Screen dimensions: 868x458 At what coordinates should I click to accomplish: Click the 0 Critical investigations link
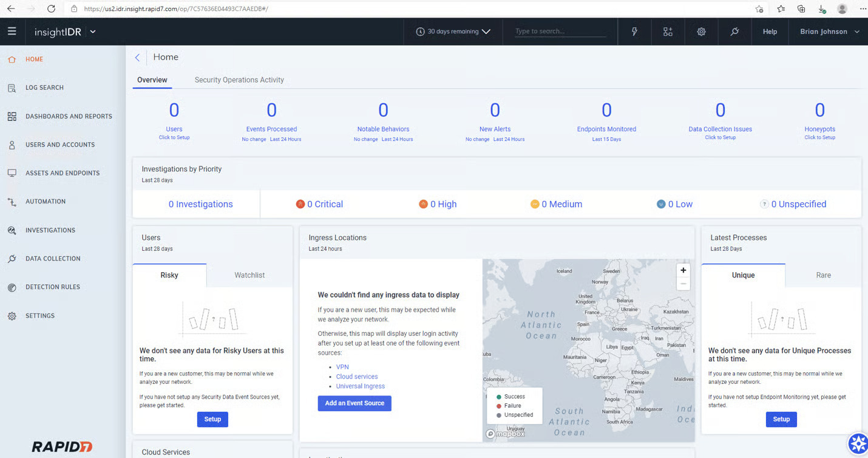click(324, 205)
